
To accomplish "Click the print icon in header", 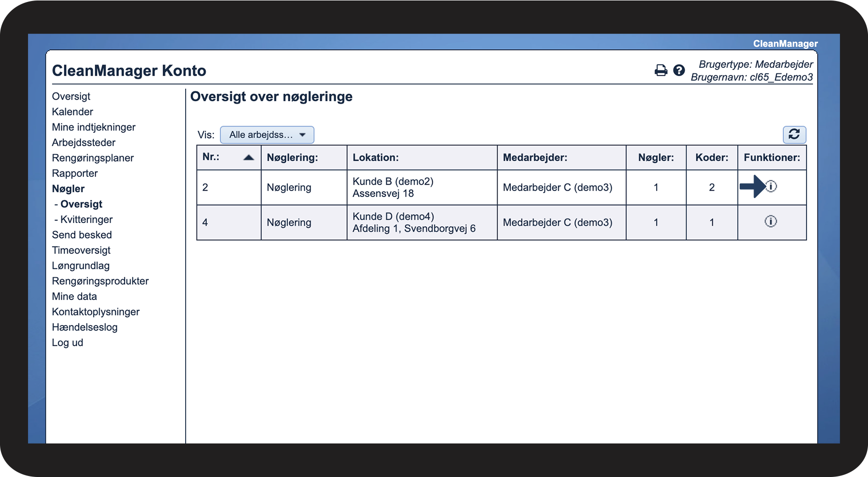I will [x=661, y=70].
